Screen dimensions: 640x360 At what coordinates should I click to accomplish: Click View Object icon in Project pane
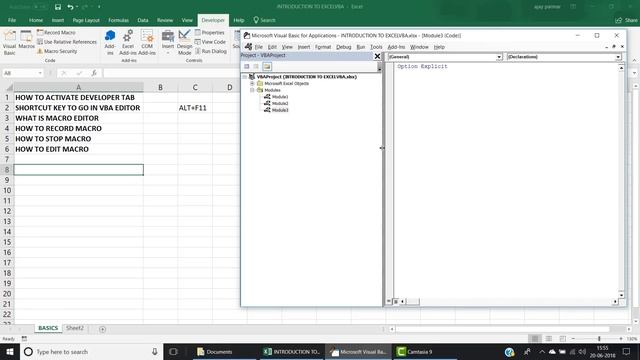pos(256,66)
